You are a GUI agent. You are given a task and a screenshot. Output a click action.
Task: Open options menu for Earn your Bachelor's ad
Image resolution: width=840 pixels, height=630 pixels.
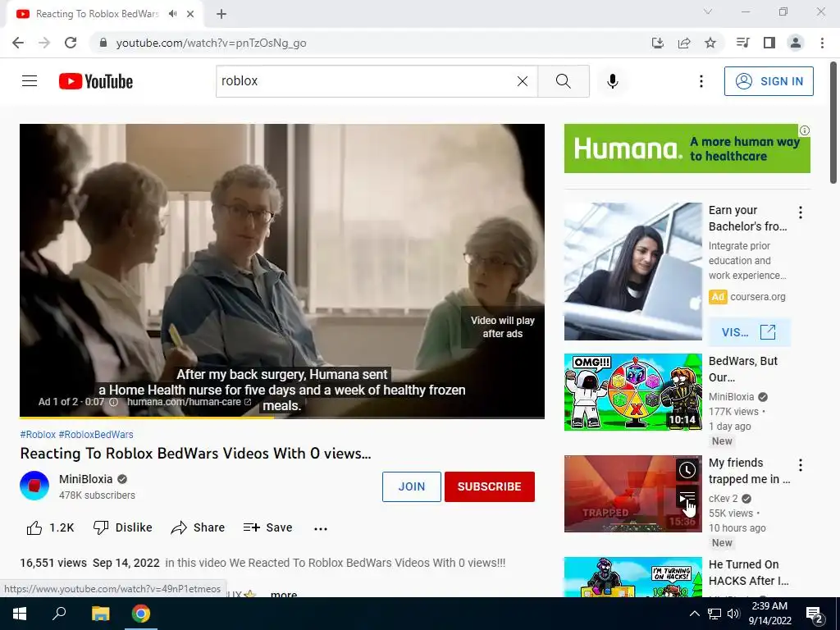(x=801, y=212)
